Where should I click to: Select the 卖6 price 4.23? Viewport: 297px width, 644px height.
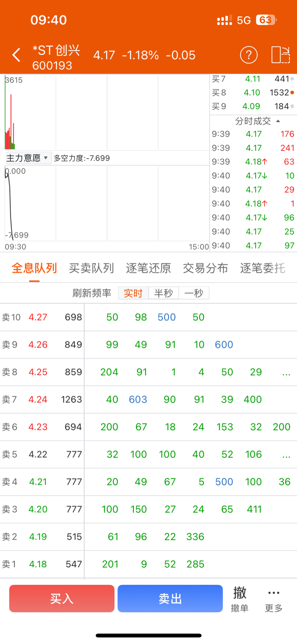click(38, 427)
